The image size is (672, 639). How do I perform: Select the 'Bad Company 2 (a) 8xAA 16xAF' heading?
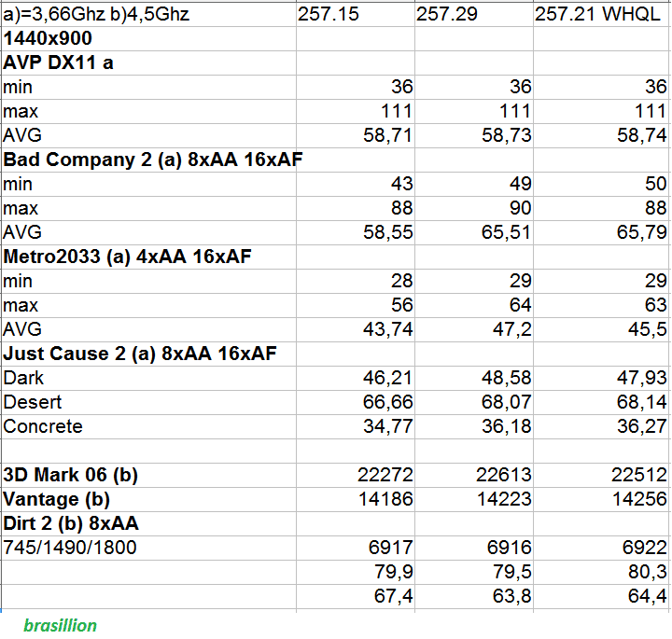click(x=152, y=160)
